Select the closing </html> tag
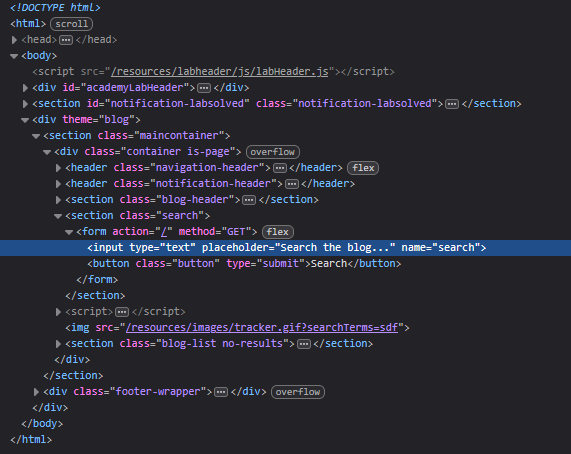The image size is (571, 454). (31, 440)
